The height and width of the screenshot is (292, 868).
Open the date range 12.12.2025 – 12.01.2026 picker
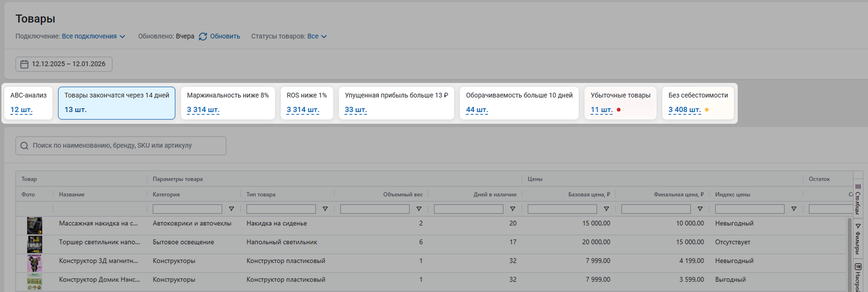coord(64,64)
